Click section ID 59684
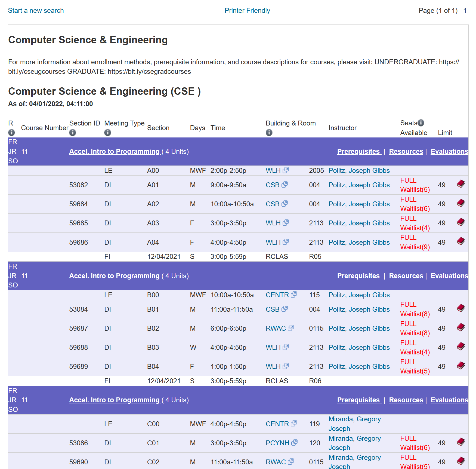The width and height of the screenshot is (476, 469). [x=79, y=204]
